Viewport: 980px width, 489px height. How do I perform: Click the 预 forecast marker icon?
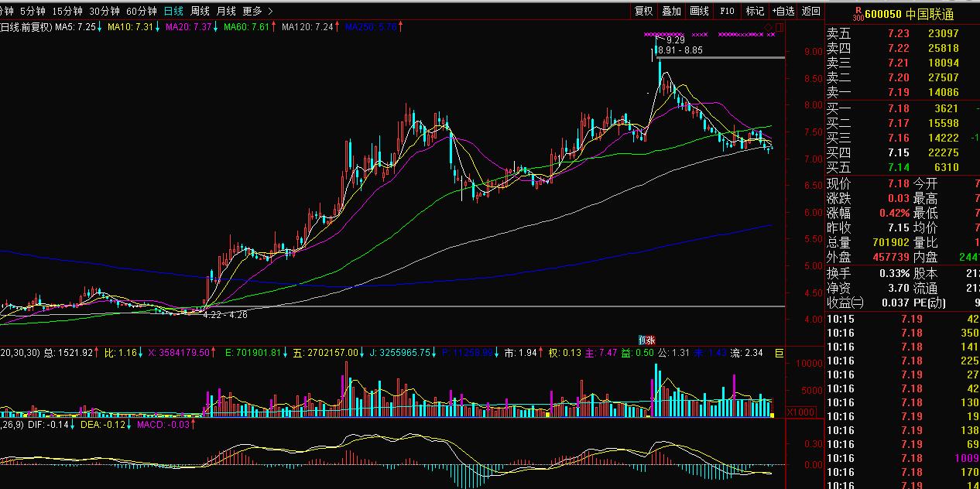(642, 340)
